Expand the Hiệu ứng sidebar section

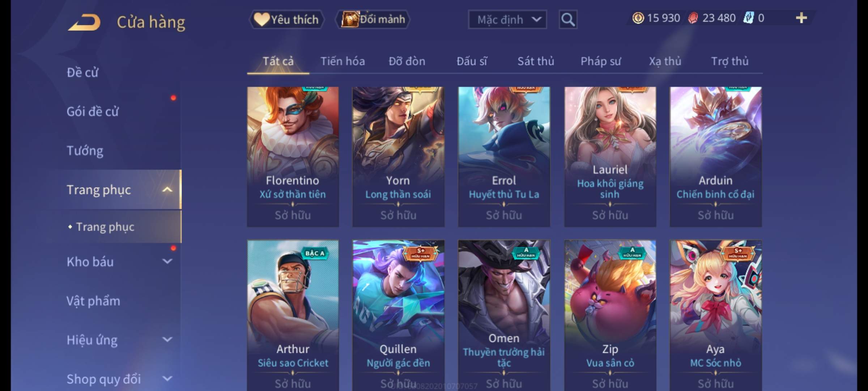[167, 340]
